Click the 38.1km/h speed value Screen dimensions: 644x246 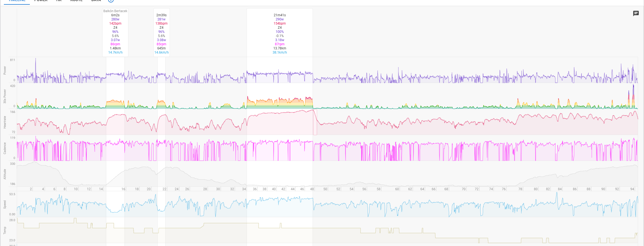280,52
